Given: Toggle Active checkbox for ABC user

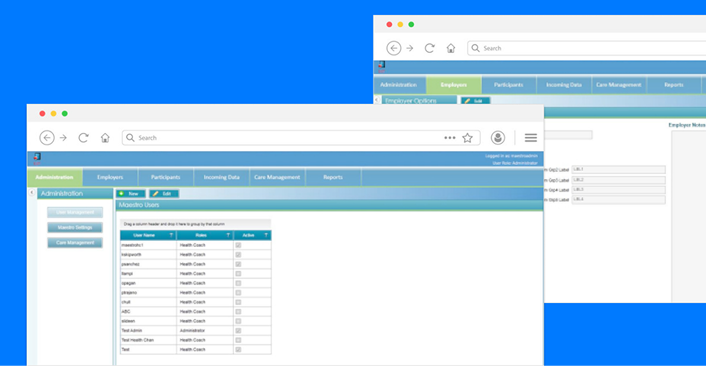Looking at the screenshot, I should tap(238, 312).
